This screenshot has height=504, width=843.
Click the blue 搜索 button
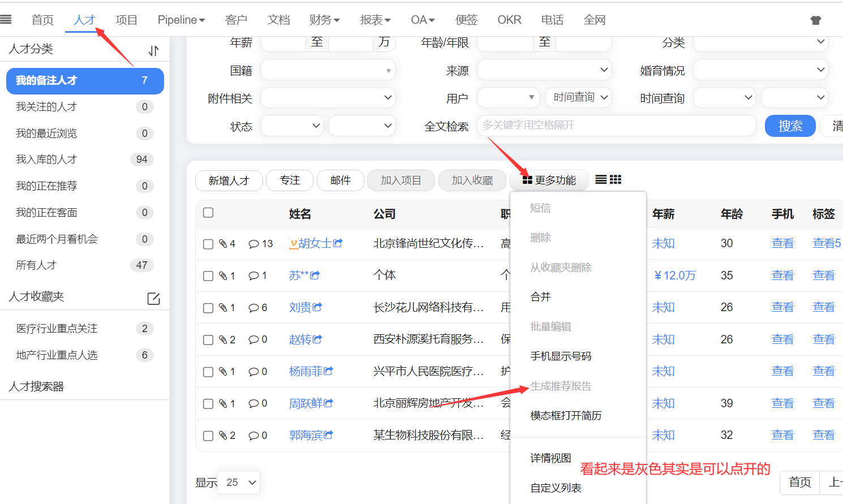pos(790,126)
